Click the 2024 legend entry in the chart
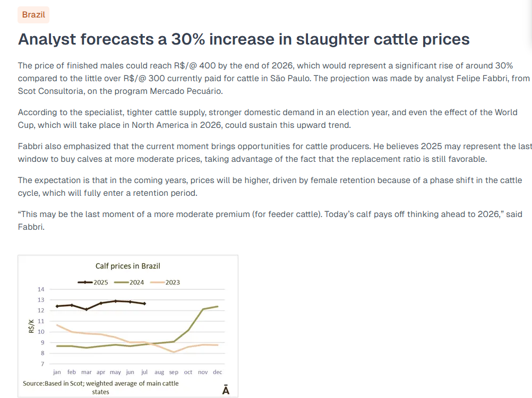 tap(130, 282)
